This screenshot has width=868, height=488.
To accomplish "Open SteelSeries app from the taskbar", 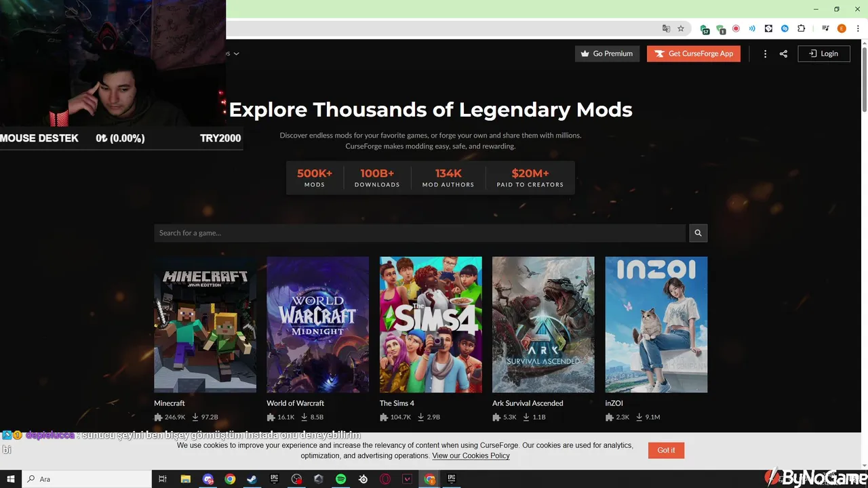I will [x=363, y=479].
